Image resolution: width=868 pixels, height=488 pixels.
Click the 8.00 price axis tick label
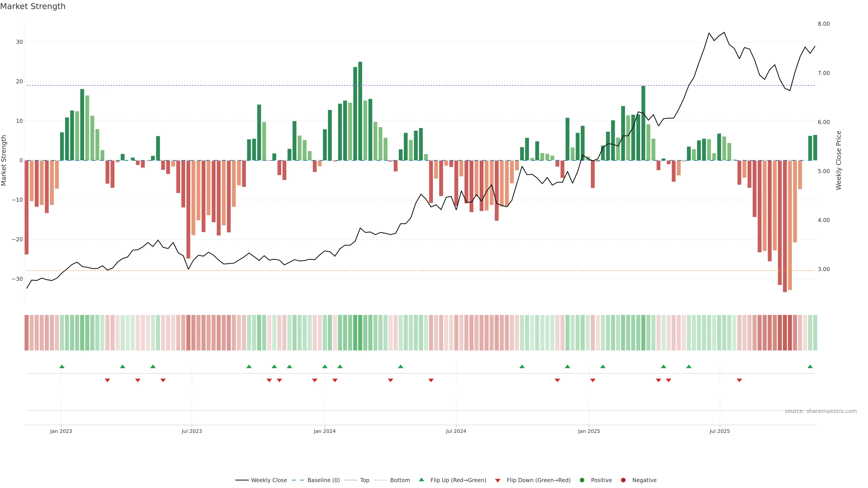pos(823,24)
